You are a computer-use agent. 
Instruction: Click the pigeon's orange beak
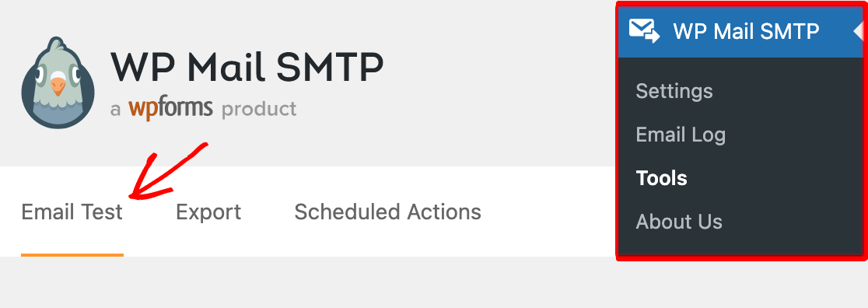click(58, 86)
